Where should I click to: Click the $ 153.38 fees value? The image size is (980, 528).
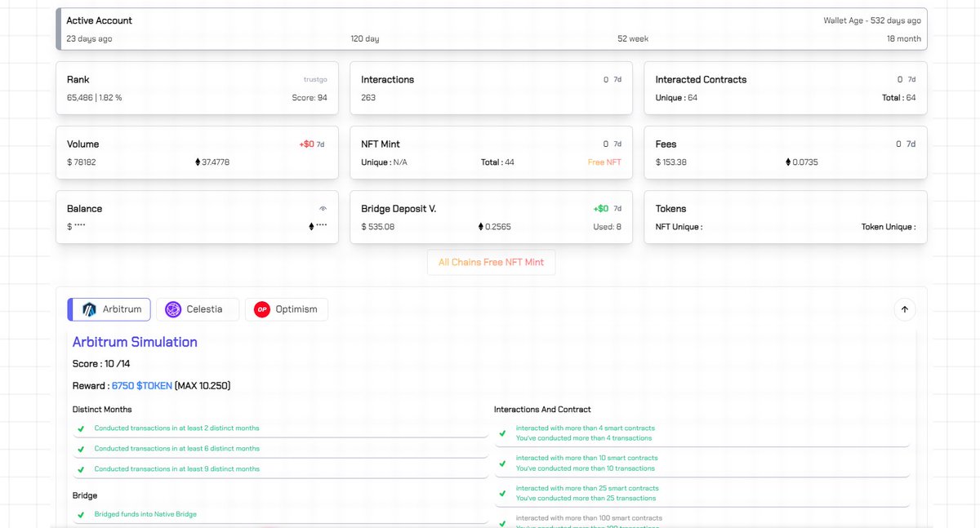tap(670, 162)
